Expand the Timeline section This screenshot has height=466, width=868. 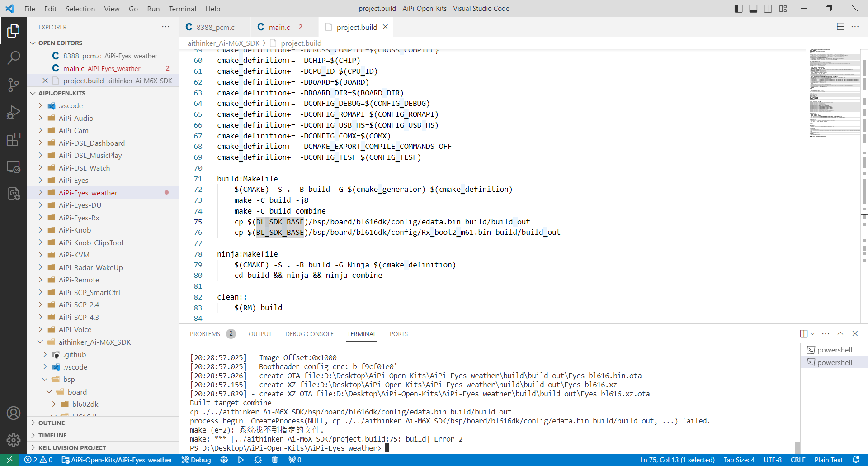coord(103,435)
